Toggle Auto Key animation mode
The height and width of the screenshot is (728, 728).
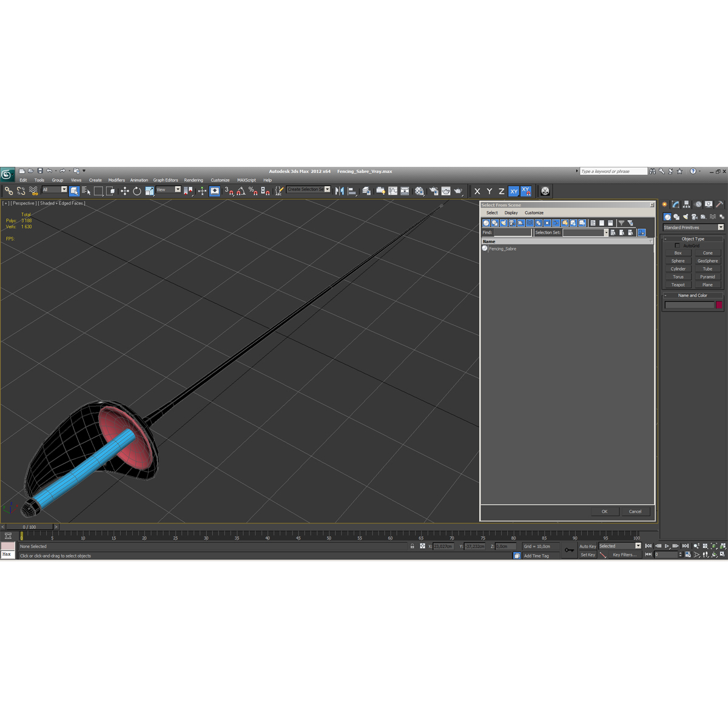click(587, 547)
